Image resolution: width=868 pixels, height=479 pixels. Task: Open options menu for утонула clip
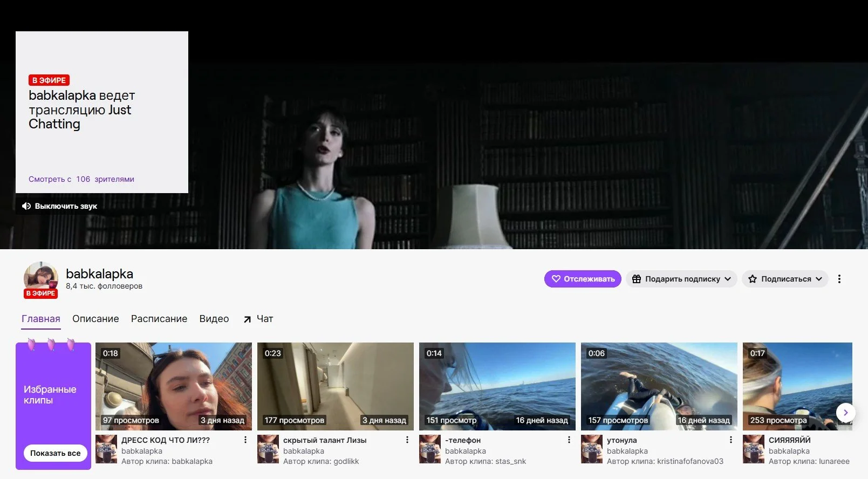(731, 440)
